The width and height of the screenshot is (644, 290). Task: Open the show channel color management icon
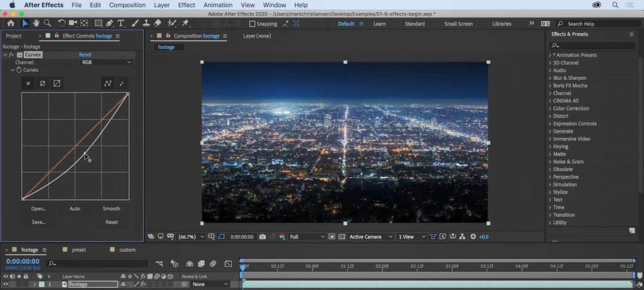point(283,237)
